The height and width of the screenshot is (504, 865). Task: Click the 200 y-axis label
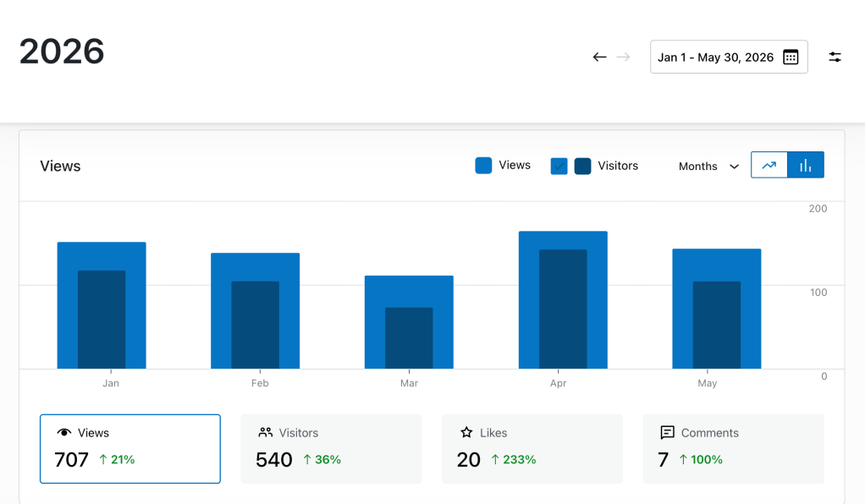[818, 208]
